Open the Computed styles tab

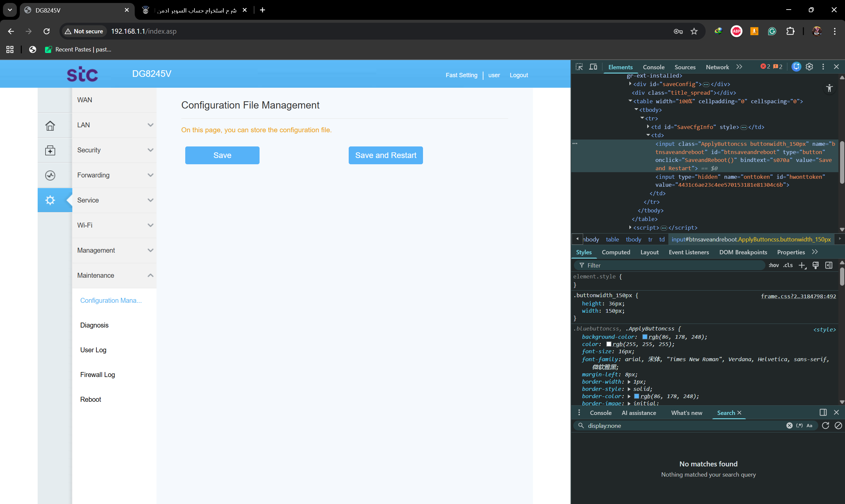(x=616, y=252)
